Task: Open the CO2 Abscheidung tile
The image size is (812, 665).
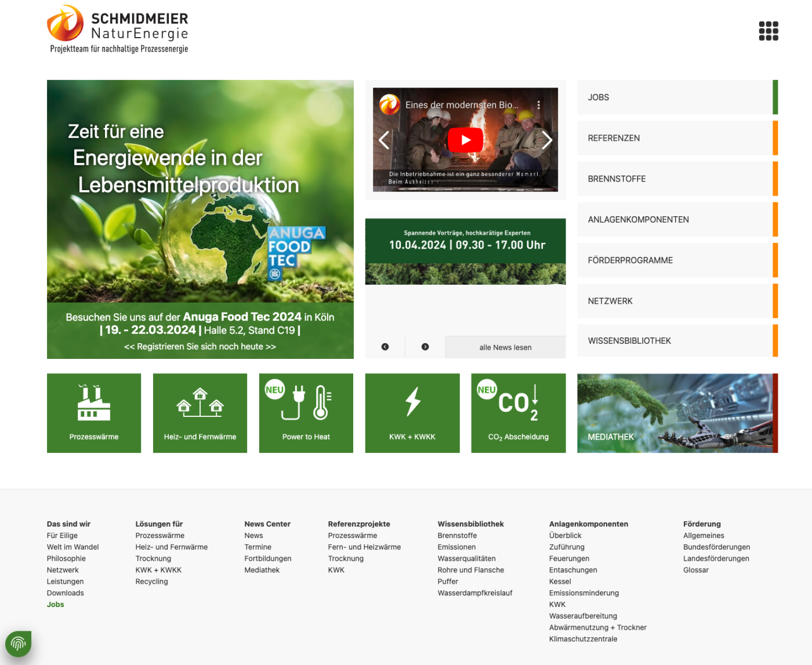Action: tap(518, 413)
